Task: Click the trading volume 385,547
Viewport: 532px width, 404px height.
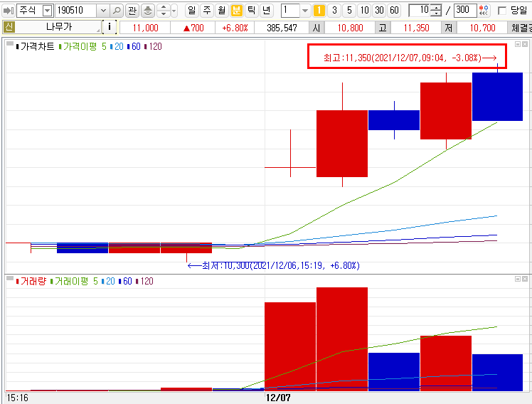Action: click(x=282, y=28)
